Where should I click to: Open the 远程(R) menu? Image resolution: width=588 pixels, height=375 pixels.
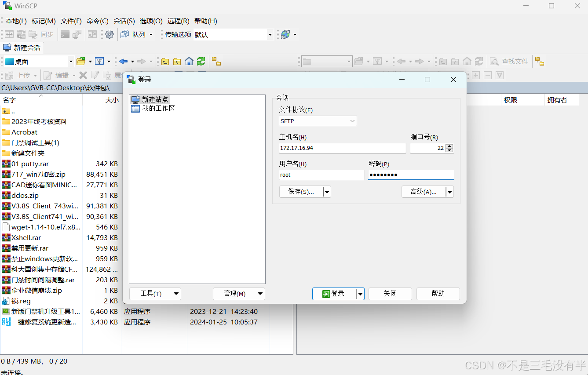(178, 21)
